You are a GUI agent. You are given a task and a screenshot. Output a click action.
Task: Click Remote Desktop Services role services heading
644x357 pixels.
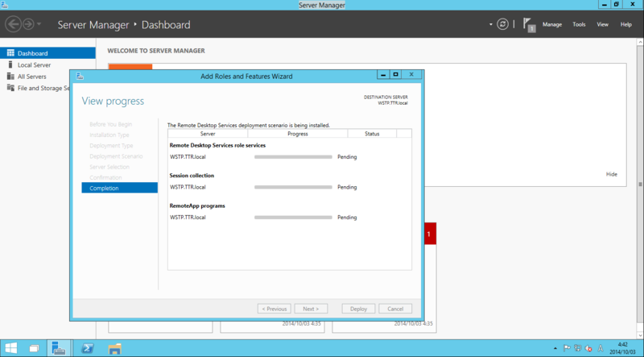217,145
